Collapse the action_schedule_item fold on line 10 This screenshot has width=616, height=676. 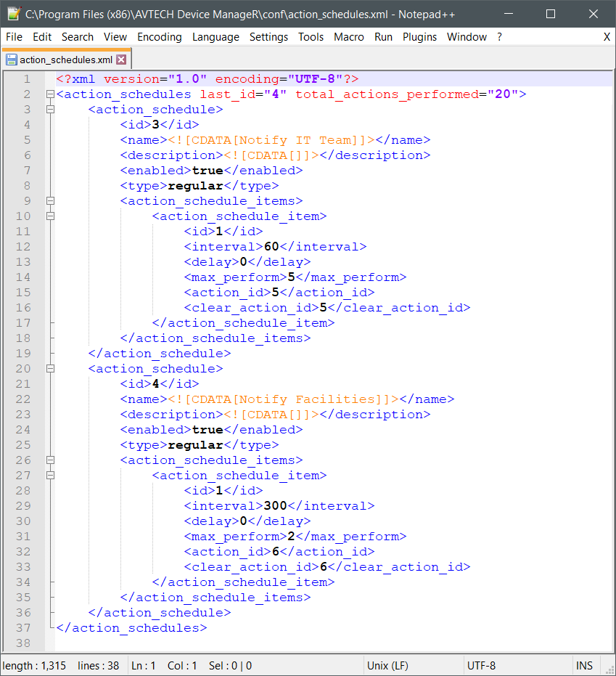tap(49, 216)
